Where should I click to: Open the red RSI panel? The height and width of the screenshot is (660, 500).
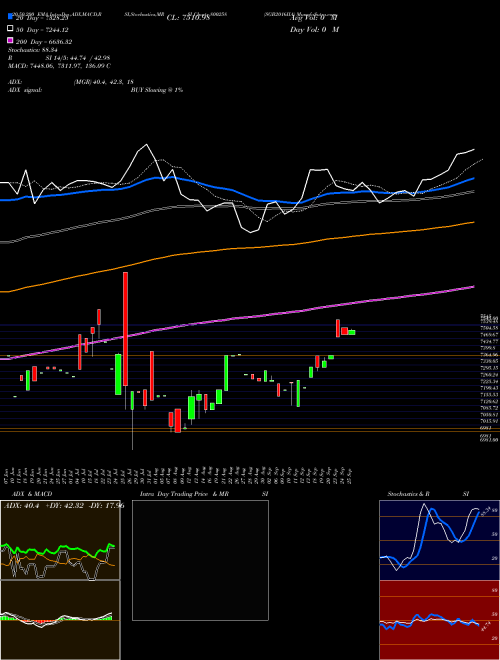439,620
